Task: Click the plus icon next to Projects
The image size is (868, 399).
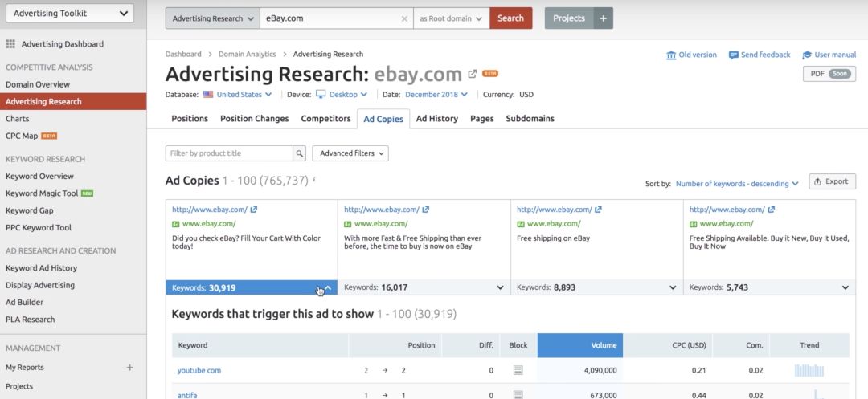Action: (x=604, y=18)
